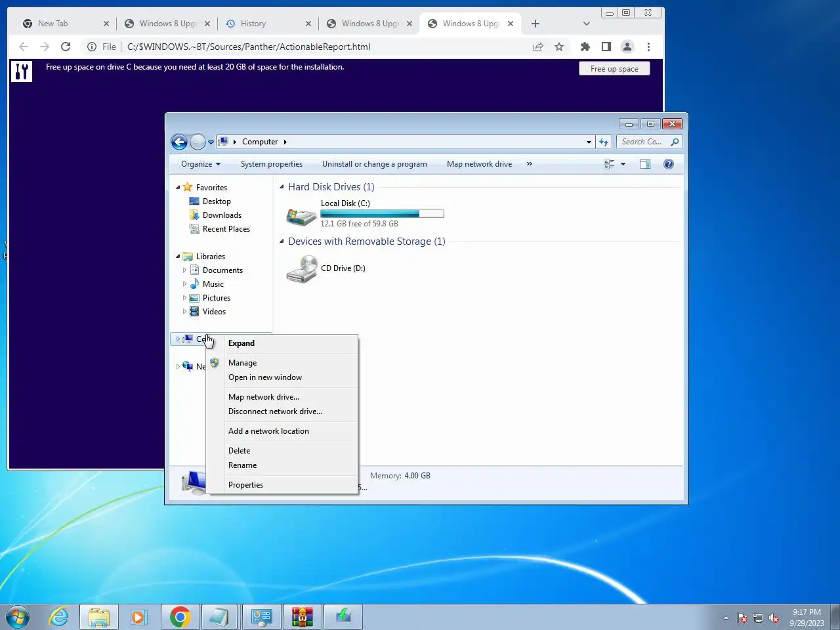Collapse the Libraries tree node
The width and height of the screenshot is (840, 630).
point(178,257)
